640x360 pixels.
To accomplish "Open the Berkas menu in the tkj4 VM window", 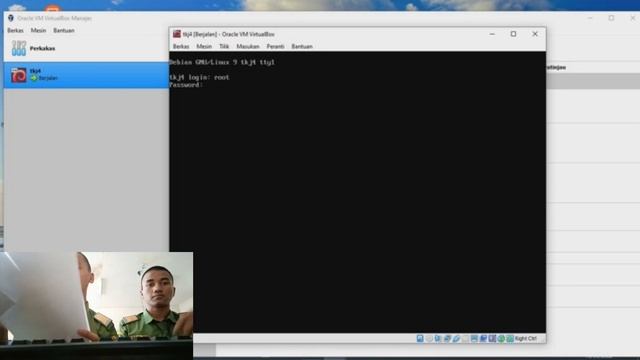I will (x=181, y=47).
